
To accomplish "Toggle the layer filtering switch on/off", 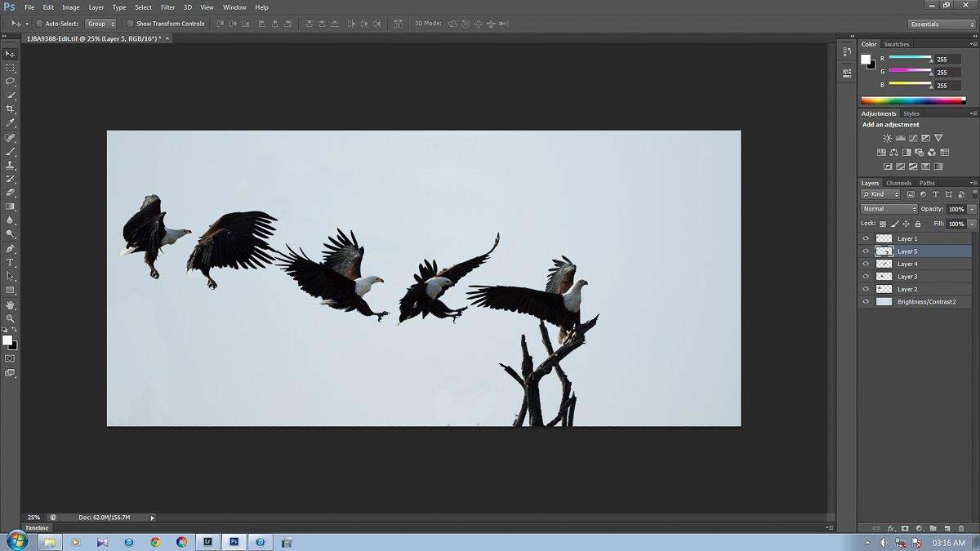I will click(x=973, y=194).
